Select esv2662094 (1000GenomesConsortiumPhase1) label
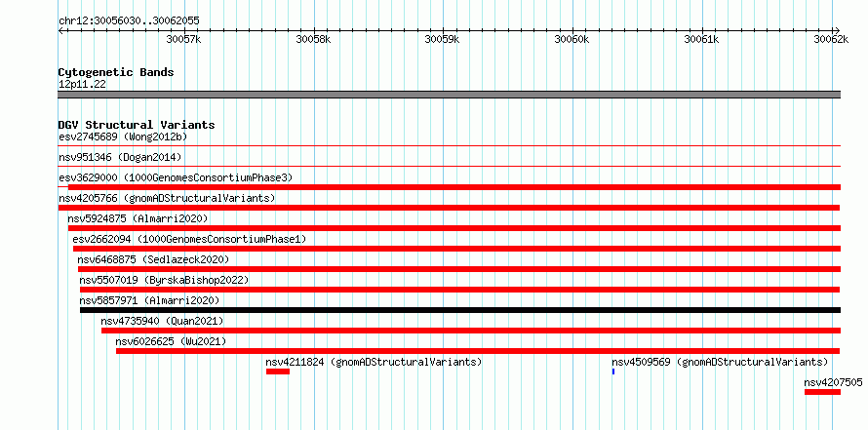Screen dimensions: 868x430 (x=189, y=239)
